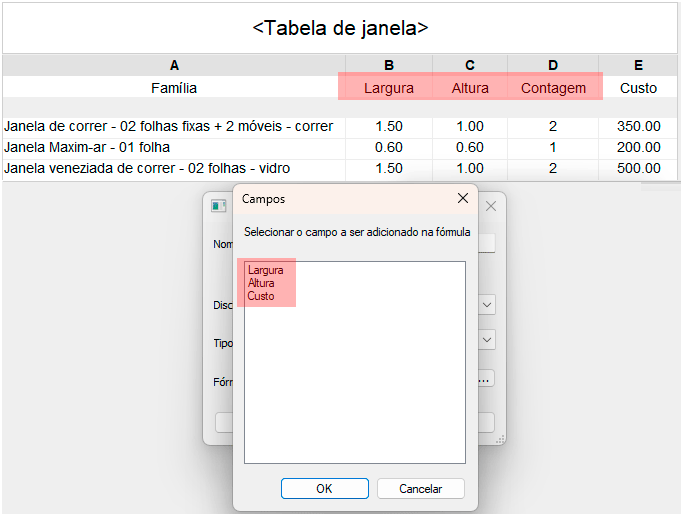Select the Largura field in the list
This screenshot has width=681, height=514.
pyautogui.click(x=265, y=270)
